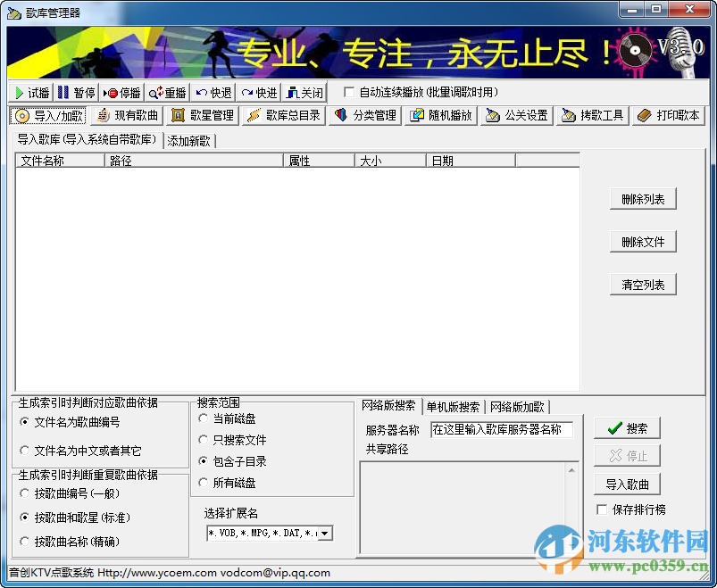Close the player using 关闭
717x588 pixels.
[x=304, y=93]
